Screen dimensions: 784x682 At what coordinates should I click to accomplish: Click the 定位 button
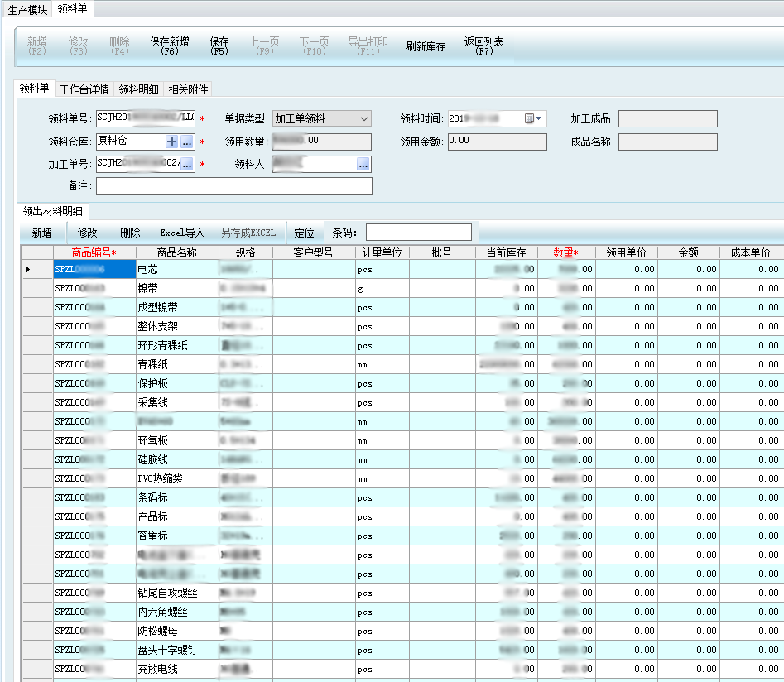point(304,233)
